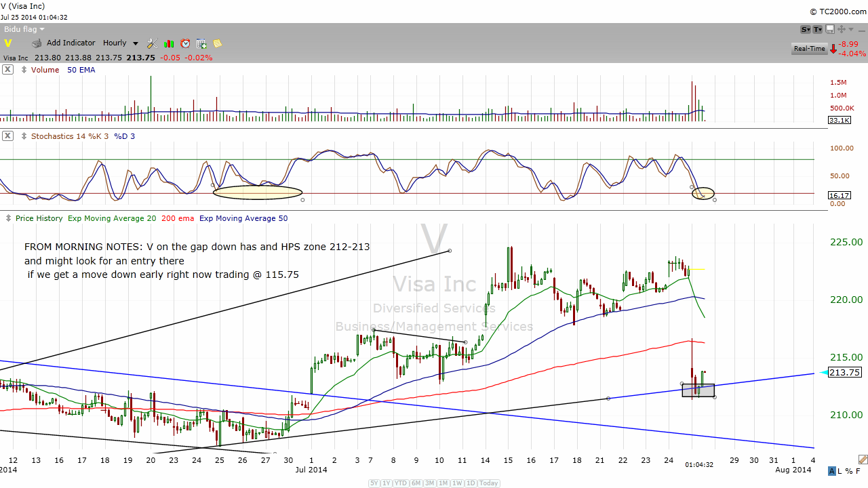Click the Price History label
868x488 pixels.
39,218
